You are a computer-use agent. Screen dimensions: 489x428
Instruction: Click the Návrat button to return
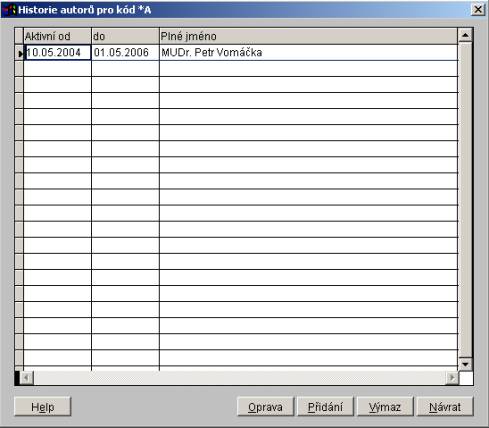pyautogui.click(x=445, y=407)
